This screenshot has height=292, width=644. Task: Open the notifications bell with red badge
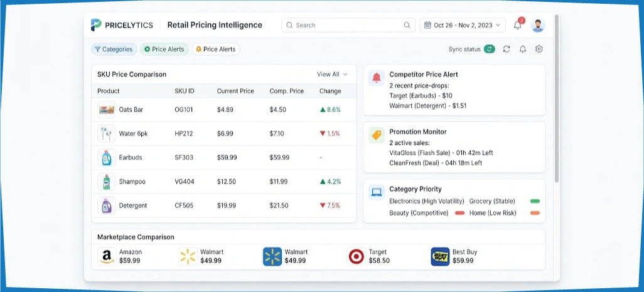[518, 24]
